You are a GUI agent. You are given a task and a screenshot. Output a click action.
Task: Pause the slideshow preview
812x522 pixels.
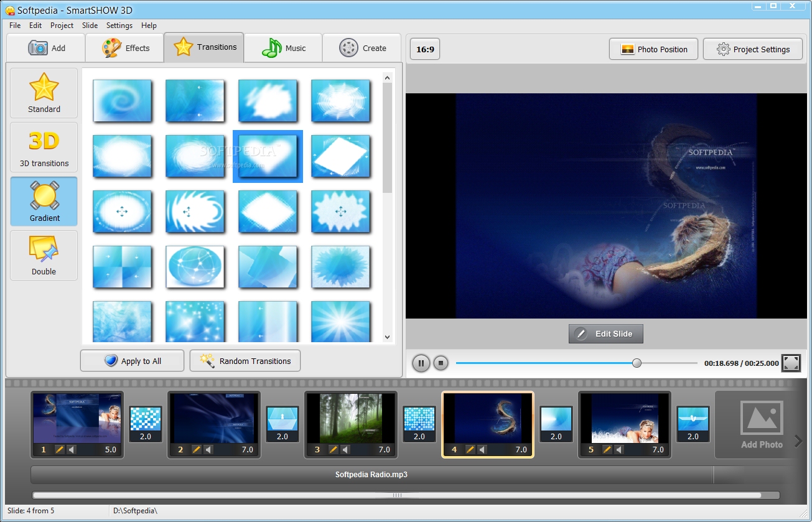coord(421,363)
